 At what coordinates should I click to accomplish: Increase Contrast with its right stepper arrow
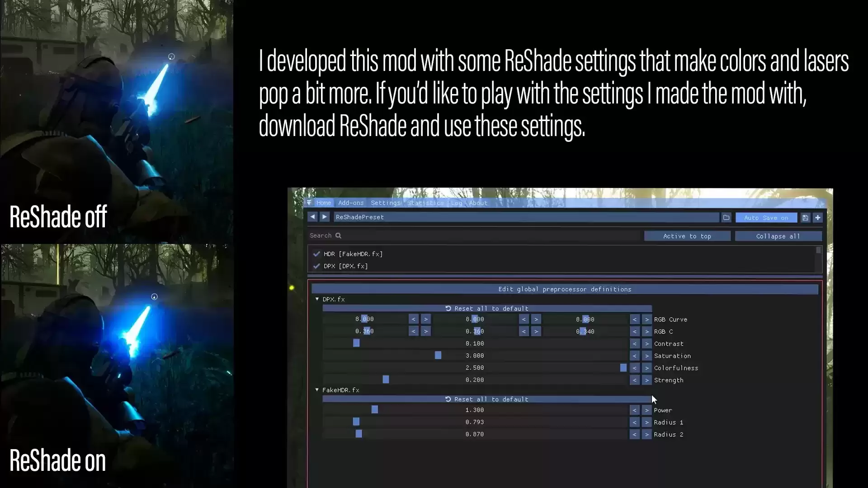pyautogui.click(x=647, y=344)
